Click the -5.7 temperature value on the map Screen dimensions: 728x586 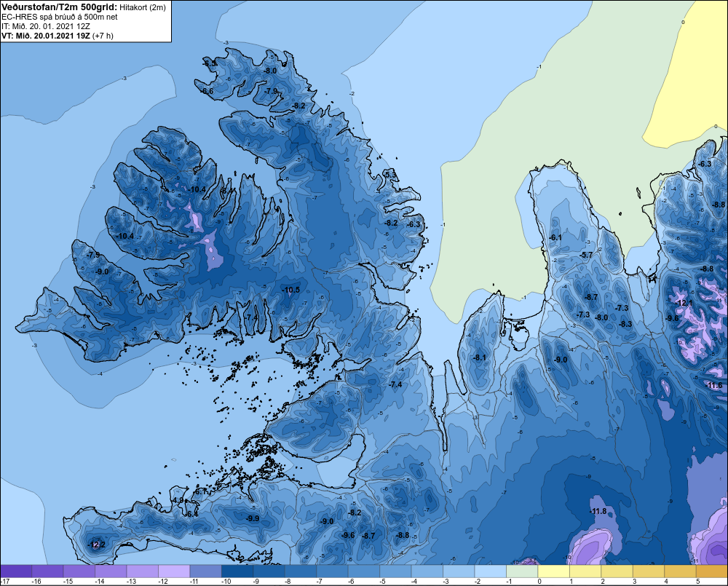587,255
